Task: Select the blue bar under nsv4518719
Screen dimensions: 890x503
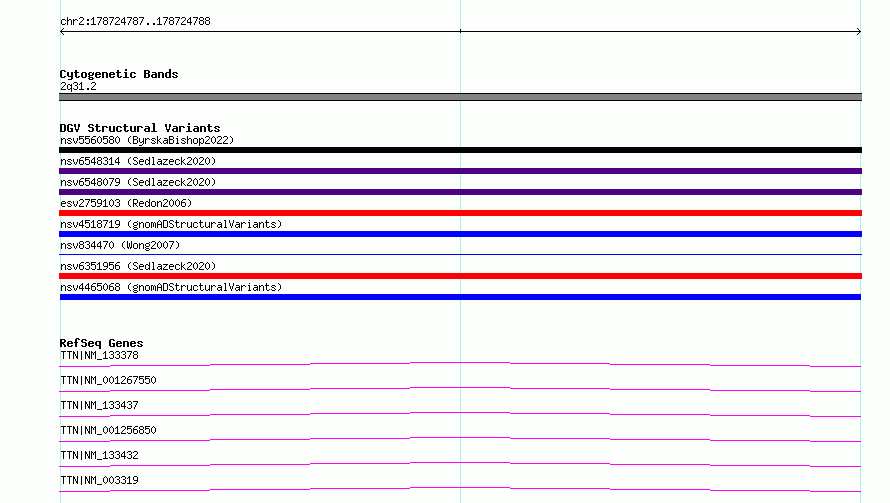Action: (460, 234)
